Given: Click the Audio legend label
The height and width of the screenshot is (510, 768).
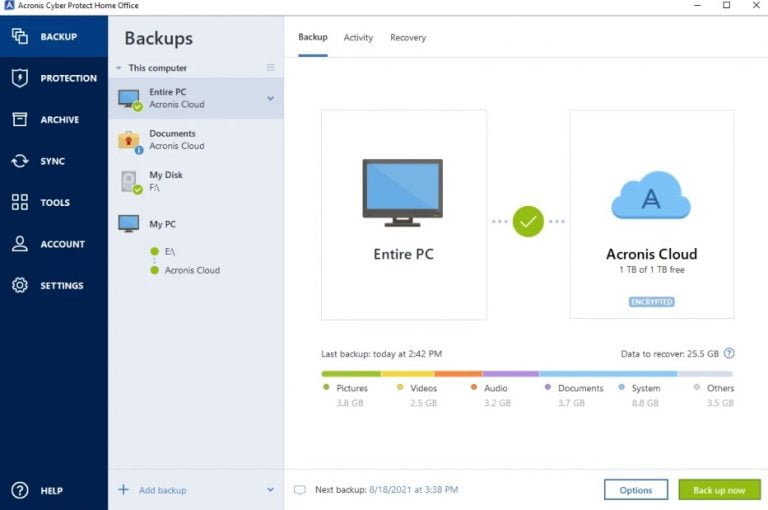Looking at the screenshot, I should [x=496, y=388].
